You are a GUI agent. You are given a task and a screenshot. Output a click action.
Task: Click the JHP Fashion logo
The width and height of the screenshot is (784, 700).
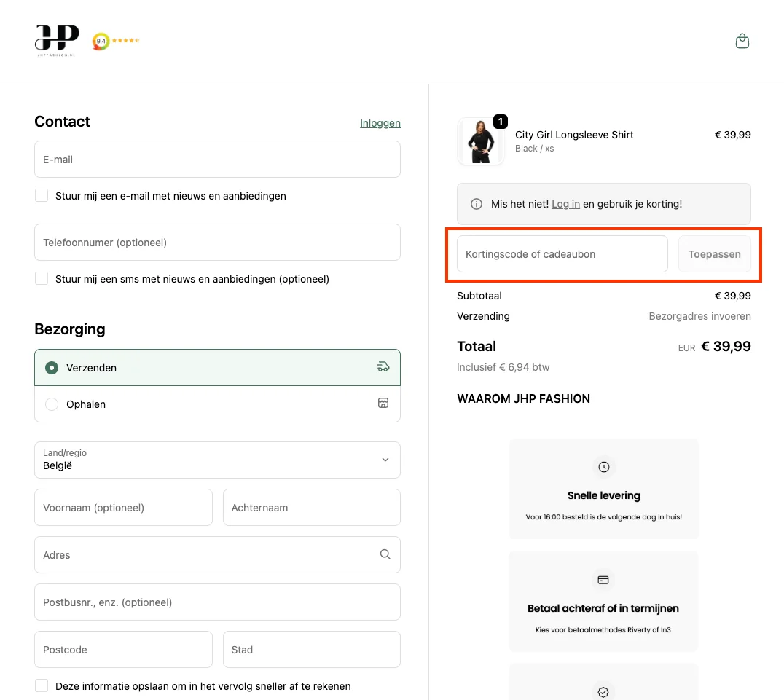point(57,40)
